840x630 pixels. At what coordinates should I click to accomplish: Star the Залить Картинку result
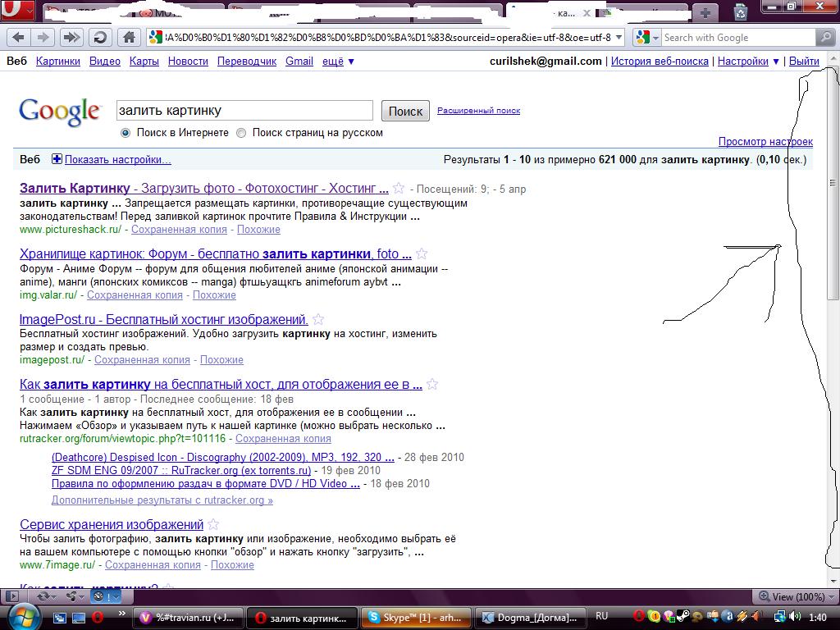(x=398, y=188)
